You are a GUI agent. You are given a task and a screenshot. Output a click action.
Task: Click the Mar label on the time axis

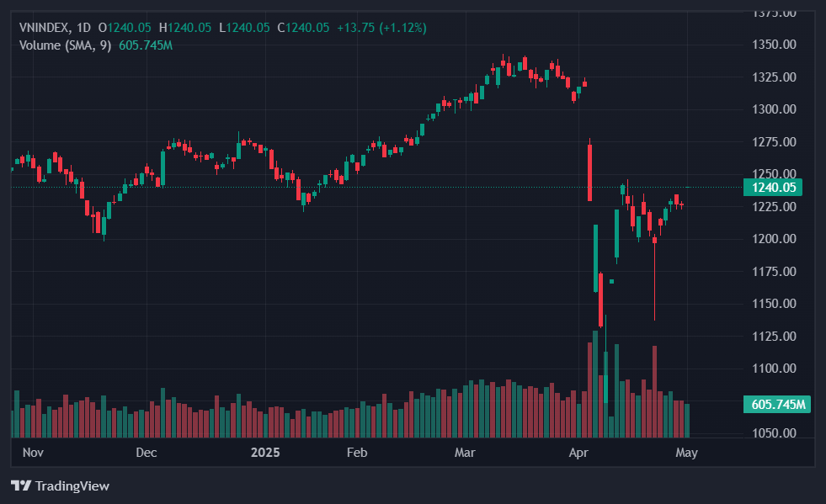[465, 453]
